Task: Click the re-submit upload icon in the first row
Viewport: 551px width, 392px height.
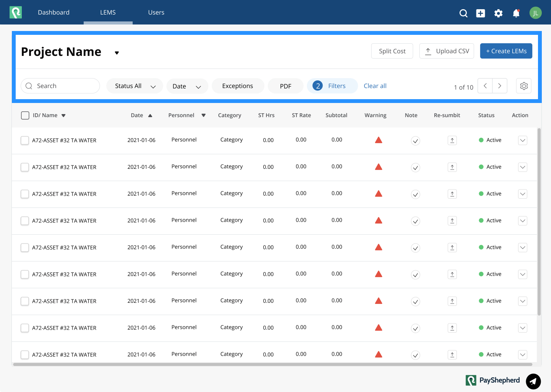Action: (x=452, y=140)
